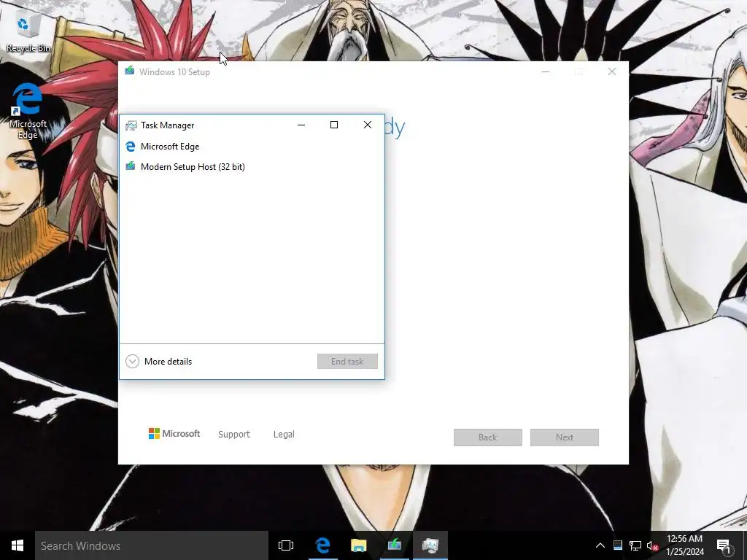747x560 pixels.
Task: Open the Windows Start menu
Action: coord(18,545)
